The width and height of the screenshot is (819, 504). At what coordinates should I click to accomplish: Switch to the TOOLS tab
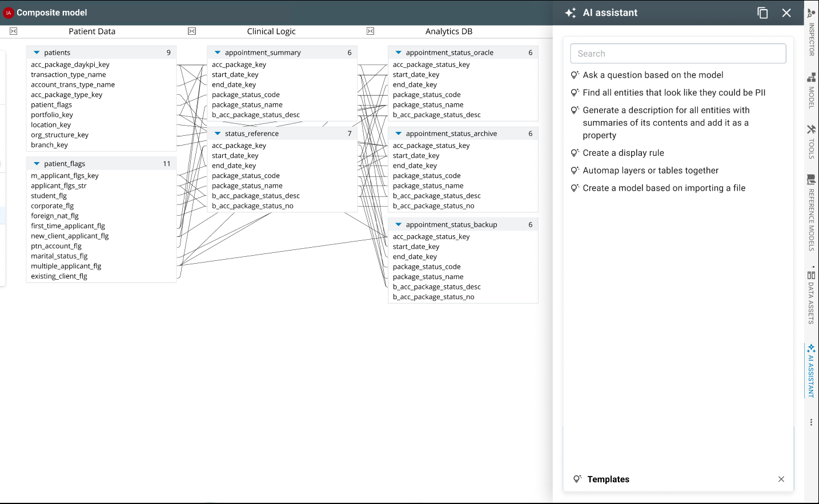[812, 143]
